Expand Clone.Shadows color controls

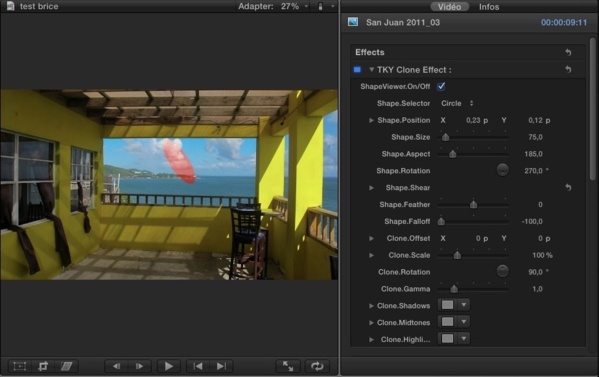click(x=371, y=306)
